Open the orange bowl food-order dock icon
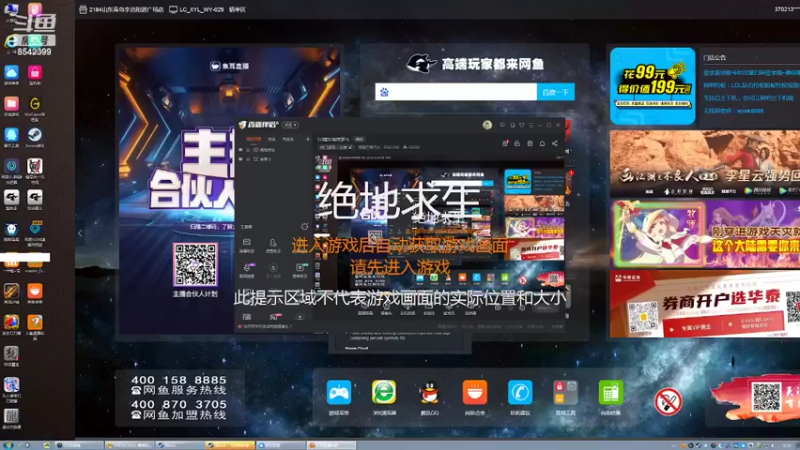The image size is (800, 450). (x=474, y=393)
